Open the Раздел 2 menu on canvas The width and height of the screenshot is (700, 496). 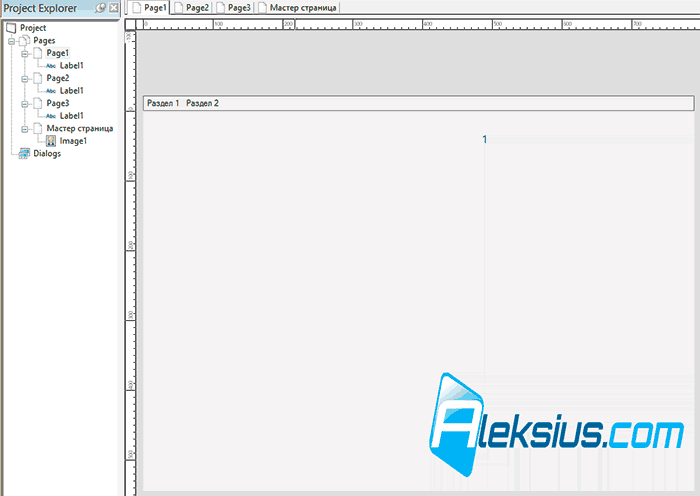coord(202,103)
